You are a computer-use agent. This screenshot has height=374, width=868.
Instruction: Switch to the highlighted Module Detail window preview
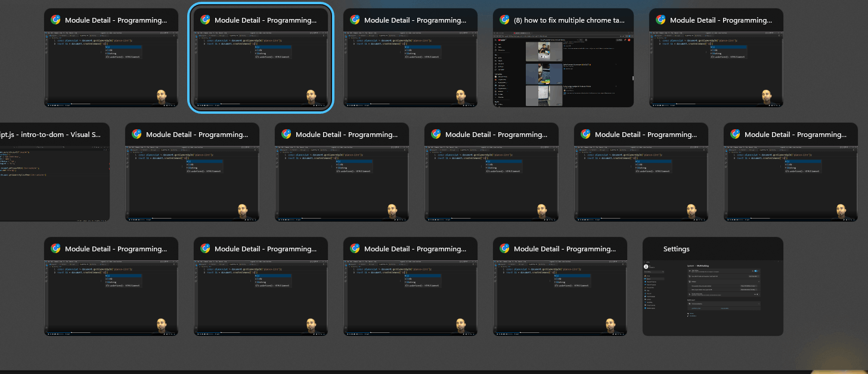[x=261, y=68]
